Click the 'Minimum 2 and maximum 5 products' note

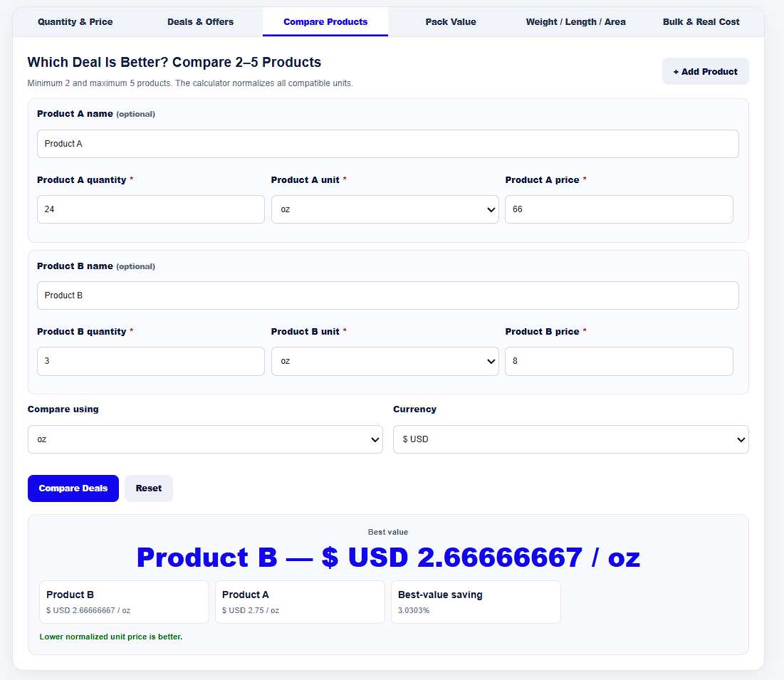190,83
